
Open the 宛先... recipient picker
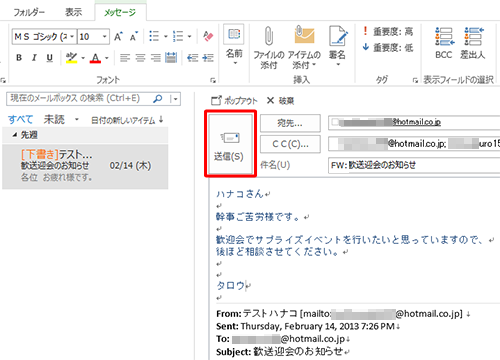pos(290,123)
